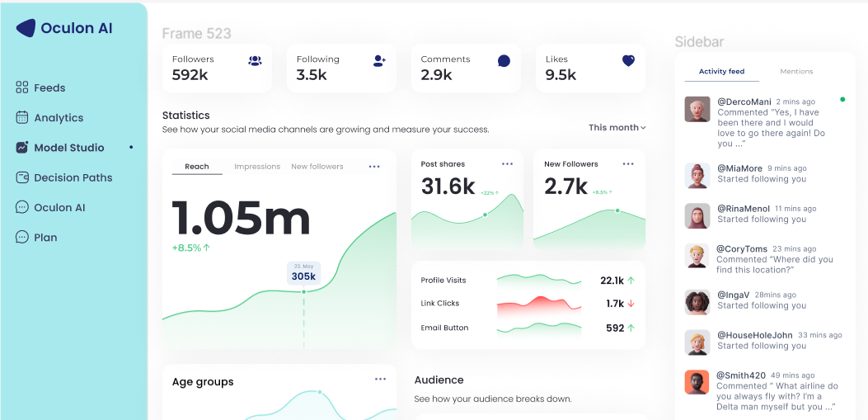Switch to the Impressions tab

click(257, 167)
